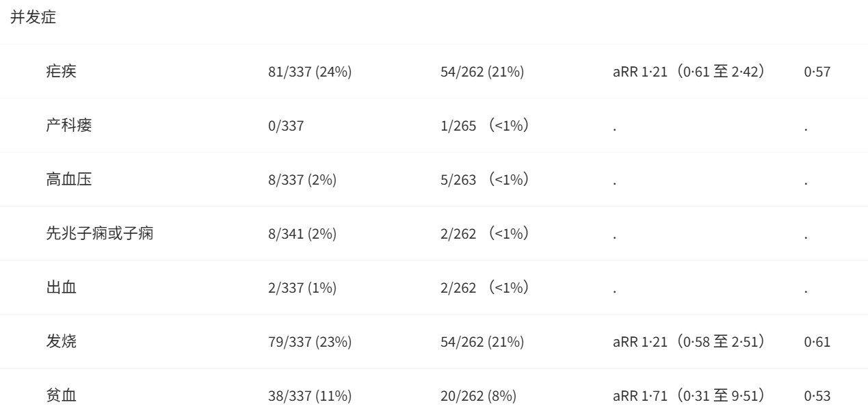This screenshot has width=868, height=411.
Task: Select the aRR 1·71 (0·31 至 9·51) value
Action: [689, 397]
